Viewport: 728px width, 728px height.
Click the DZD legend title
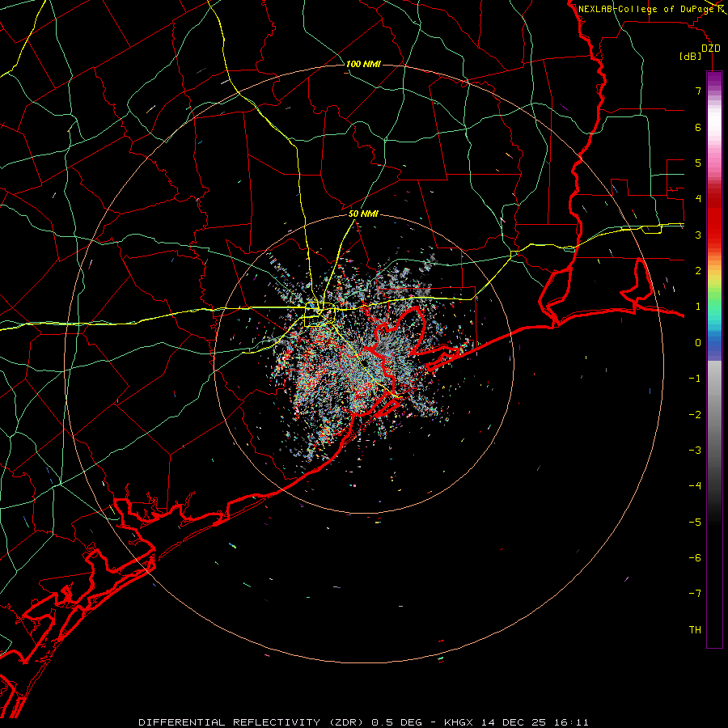click(x=711, y=49)
